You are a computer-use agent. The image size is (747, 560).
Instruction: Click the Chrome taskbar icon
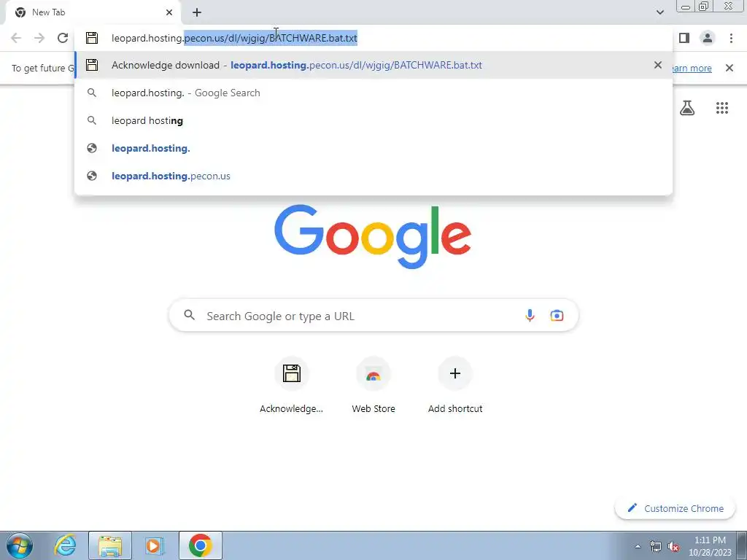tap(201, 545)
